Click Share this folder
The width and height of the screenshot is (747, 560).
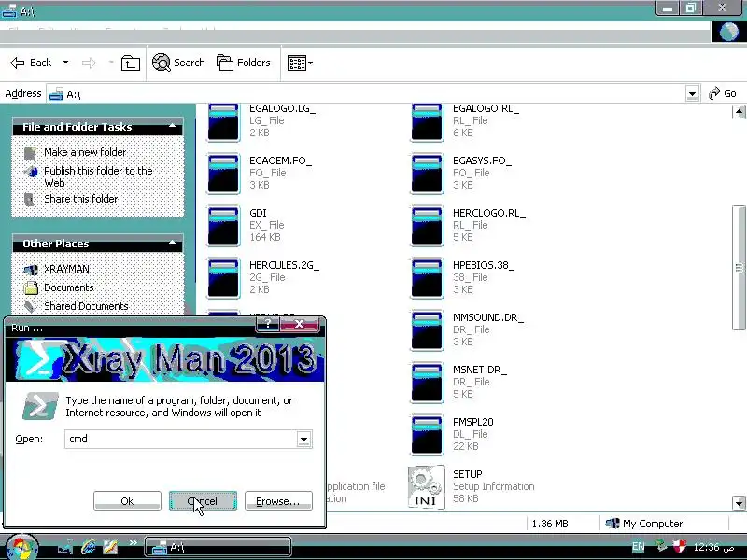pos(81,199)
